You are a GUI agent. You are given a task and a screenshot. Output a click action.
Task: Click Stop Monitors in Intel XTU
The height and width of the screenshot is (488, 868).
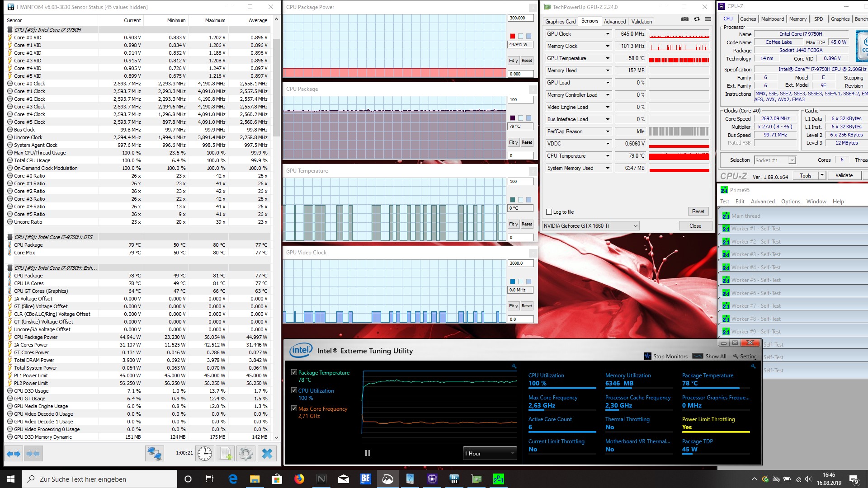pos(665,356)
